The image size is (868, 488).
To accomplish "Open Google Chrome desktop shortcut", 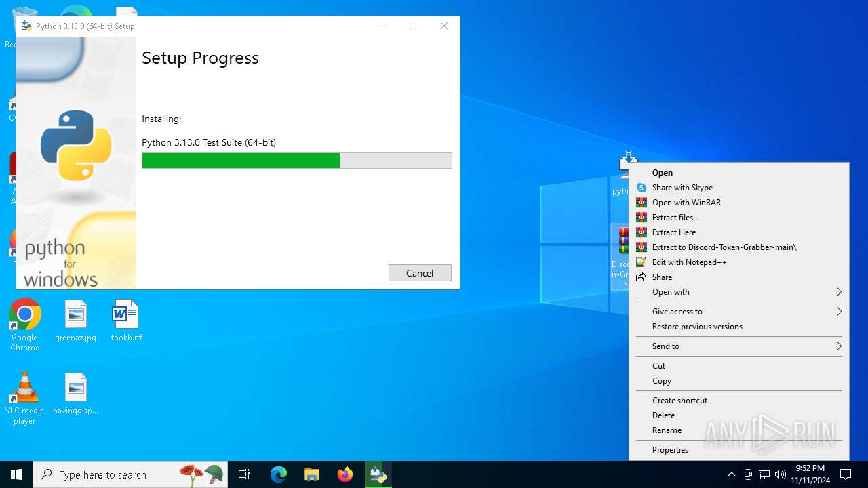I will 24,325.
